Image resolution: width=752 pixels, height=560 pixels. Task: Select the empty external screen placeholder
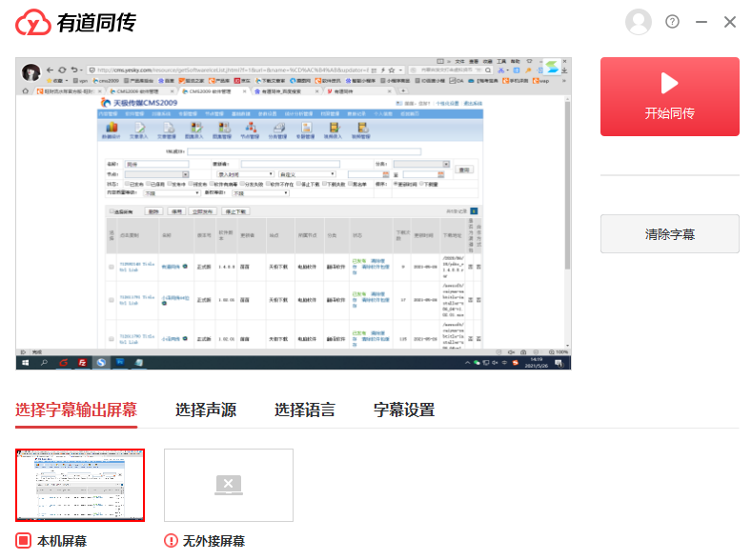point(229,486)
